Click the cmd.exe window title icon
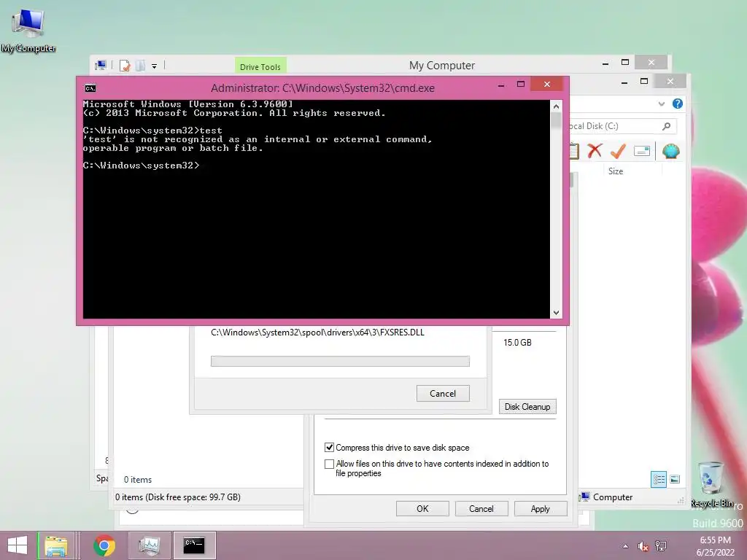Viewport: 747px width, 560px height. pos(90,88)
